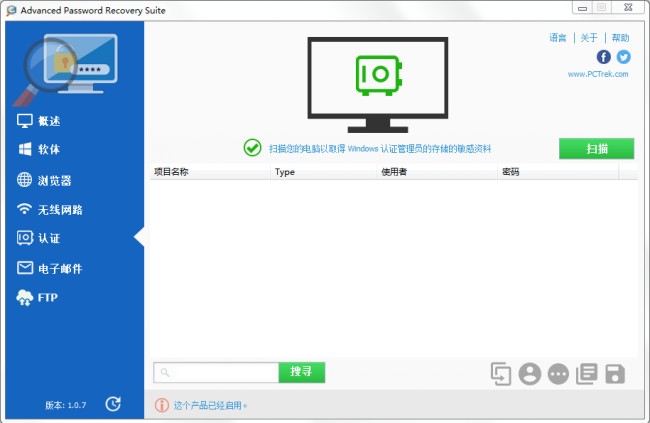Image resolution: width=650 pixels, height=423 pixels.
Task: Click the cloud icon beside FTP
Action: coord(24,297)
